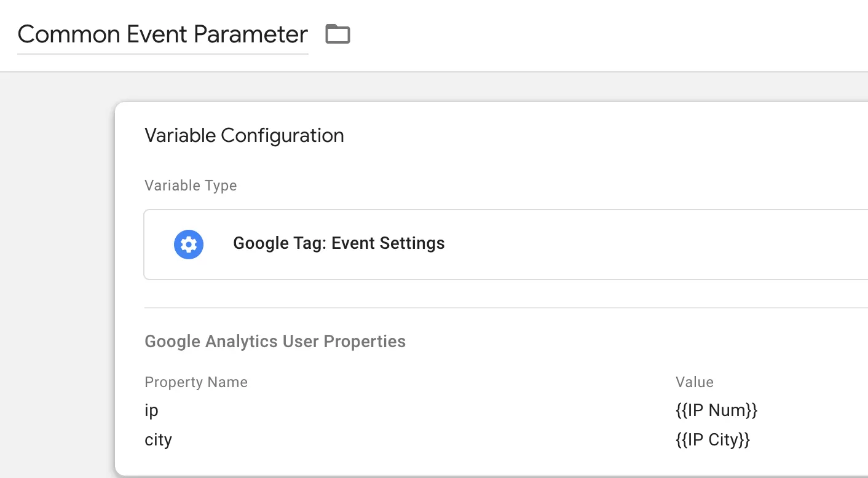Click the Property Name column header

[196, 382]
